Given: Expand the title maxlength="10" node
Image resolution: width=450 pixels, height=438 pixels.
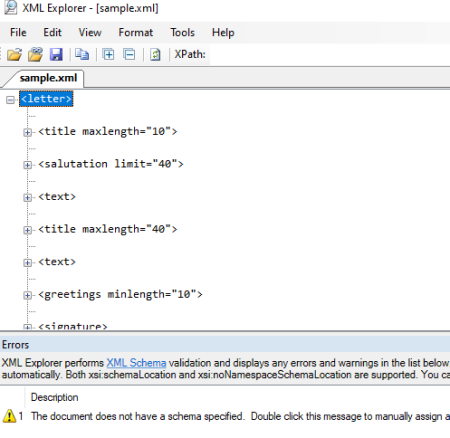Looking at the screenshot, I should 28,132.
